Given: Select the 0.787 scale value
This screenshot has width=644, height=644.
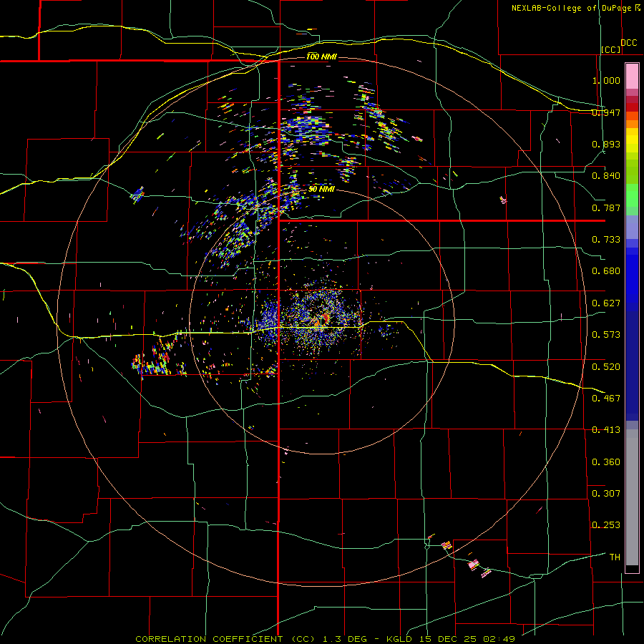Looking at the screenshot, I should [606, 208].
